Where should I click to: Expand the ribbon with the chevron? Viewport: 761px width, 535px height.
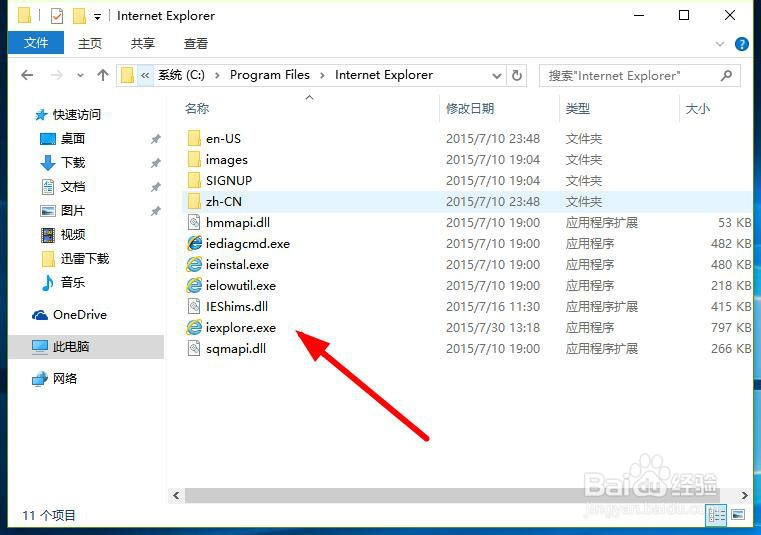point(720,44)
